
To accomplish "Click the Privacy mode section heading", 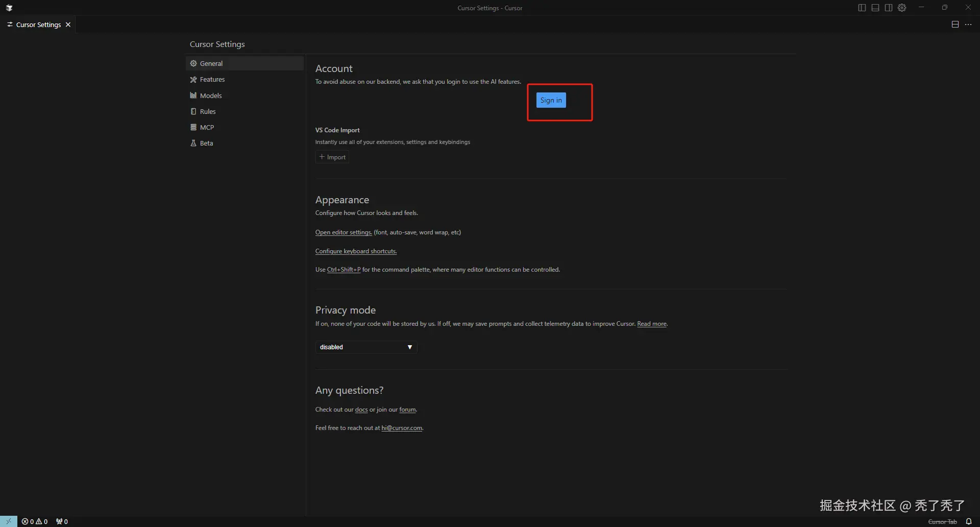I will pyautogui.click(x=346, y=310).
